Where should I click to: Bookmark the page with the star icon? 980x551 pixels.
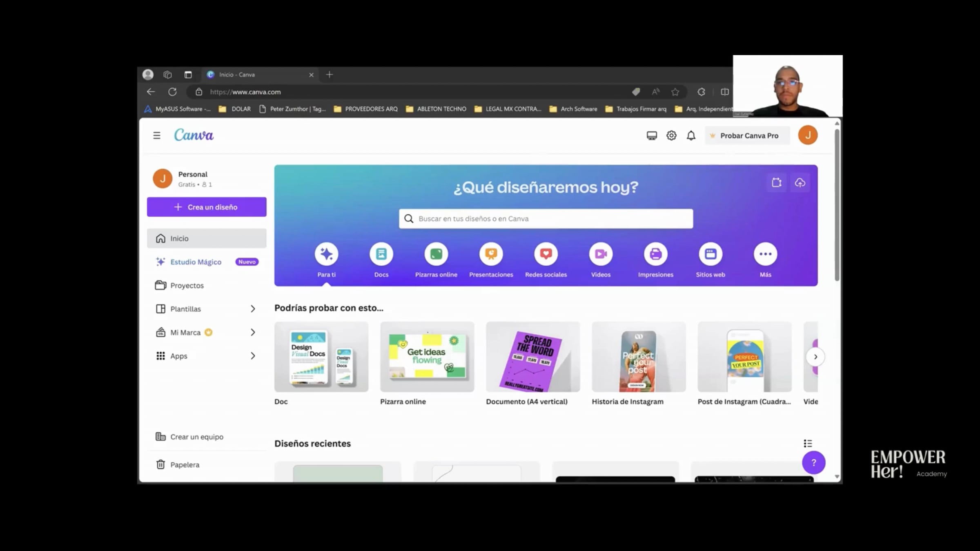pyautogui.click(x=675, y=92)
